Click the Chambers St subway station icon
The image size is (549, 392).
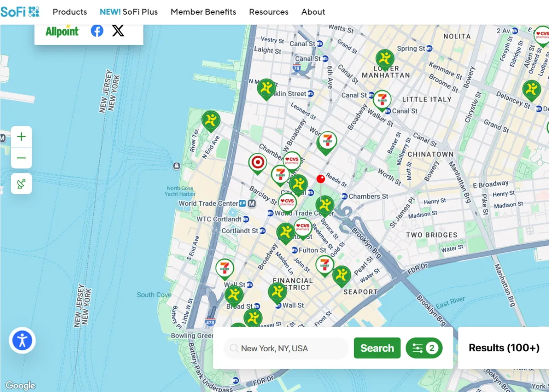pyautogui.click(x=344, y=196)
